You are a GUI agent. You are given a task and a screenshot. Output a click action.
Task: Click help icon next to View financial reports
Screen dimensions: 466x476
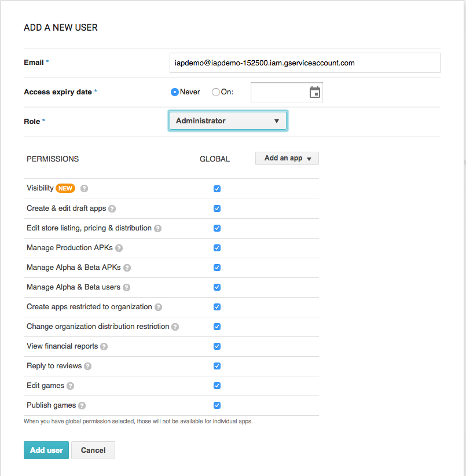pos(104,346)
